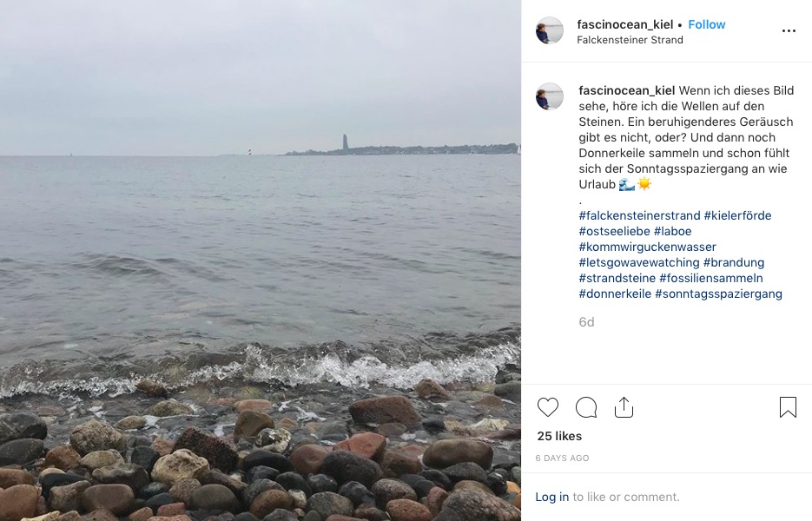Open fascinocean_kiel username in caption

(x=627, y=90)
